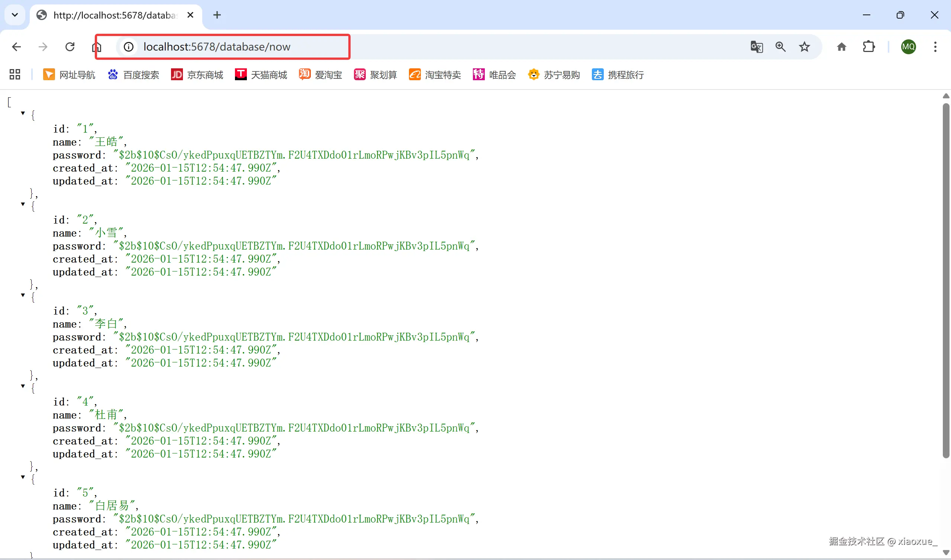Open a new tab with plus button
951x560 pixels.
click(217, 15)
